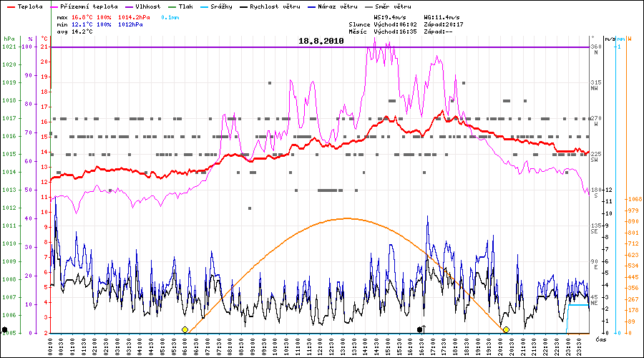The image size is (644, 358).
Task: Click the cyan Srážky legend swatch
Action: coord(204,7)
